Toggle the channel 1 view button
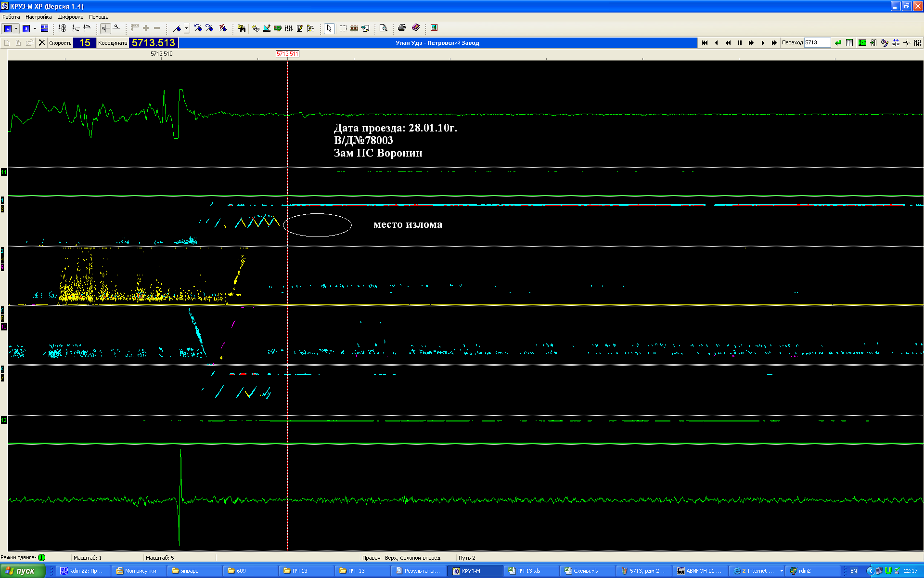This screenshot has height=578, width=924. [8, 28]
